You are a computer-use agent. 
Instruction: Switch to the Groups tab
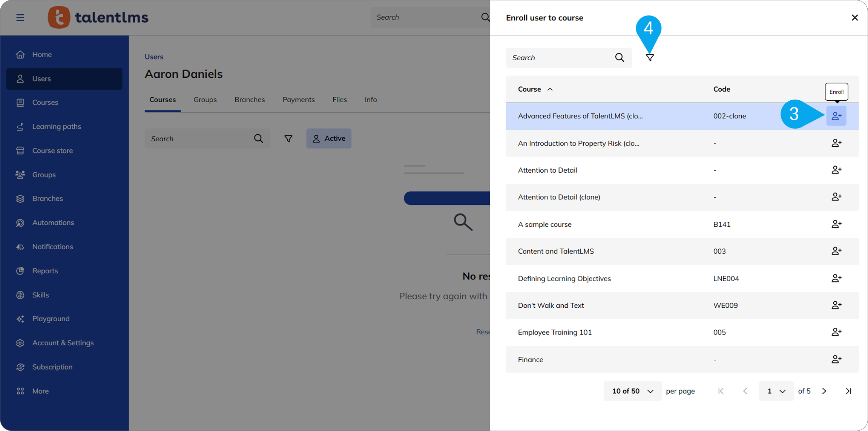point(205,100)
